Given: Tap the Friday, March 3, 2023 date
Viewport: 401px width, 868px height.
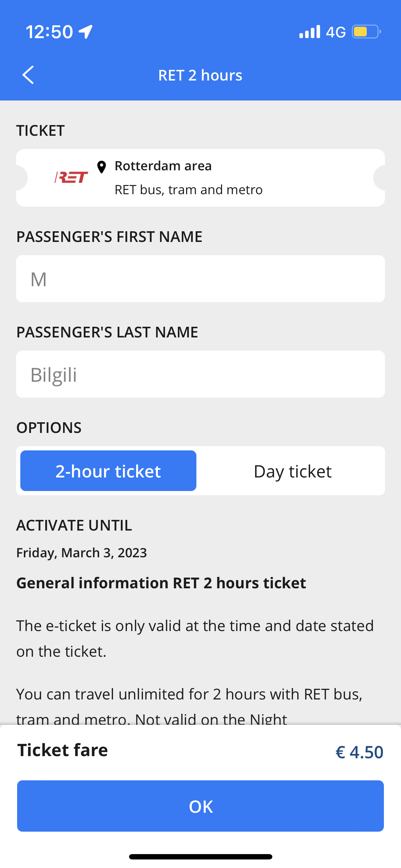Looking at the screenshot, I should [82, 553].
